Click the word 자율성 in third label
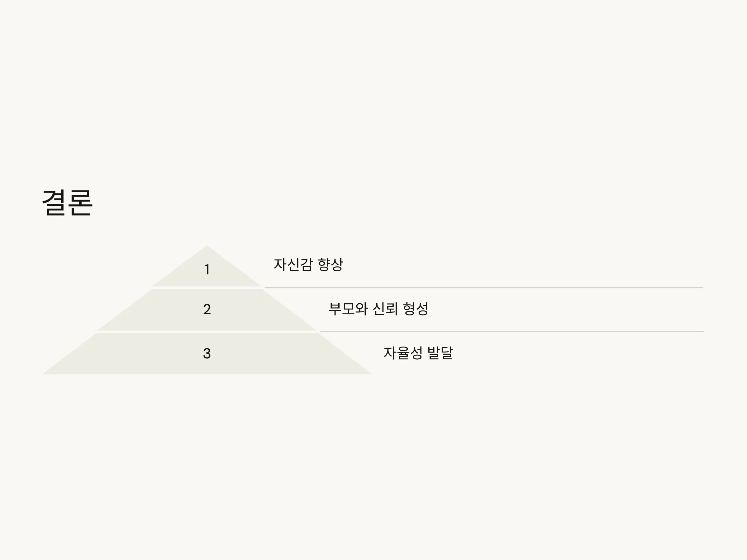 (403, 353)
